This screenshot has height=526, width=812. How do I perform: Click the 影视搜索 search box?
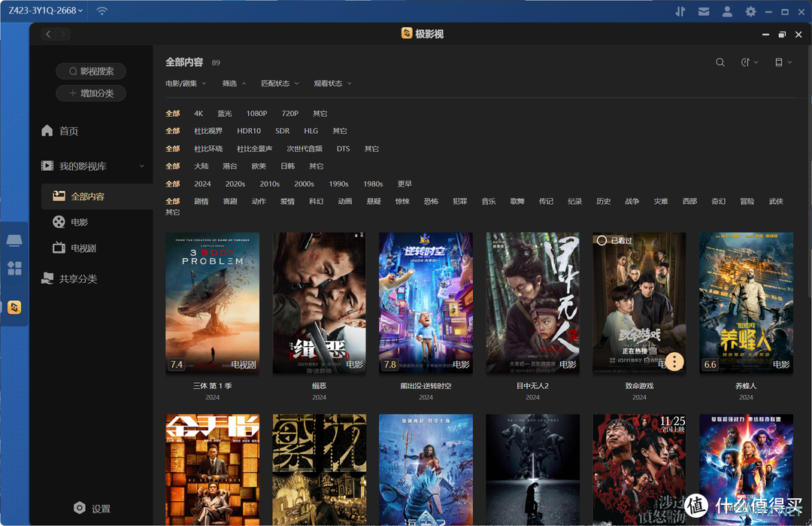[x=91, y=71]
